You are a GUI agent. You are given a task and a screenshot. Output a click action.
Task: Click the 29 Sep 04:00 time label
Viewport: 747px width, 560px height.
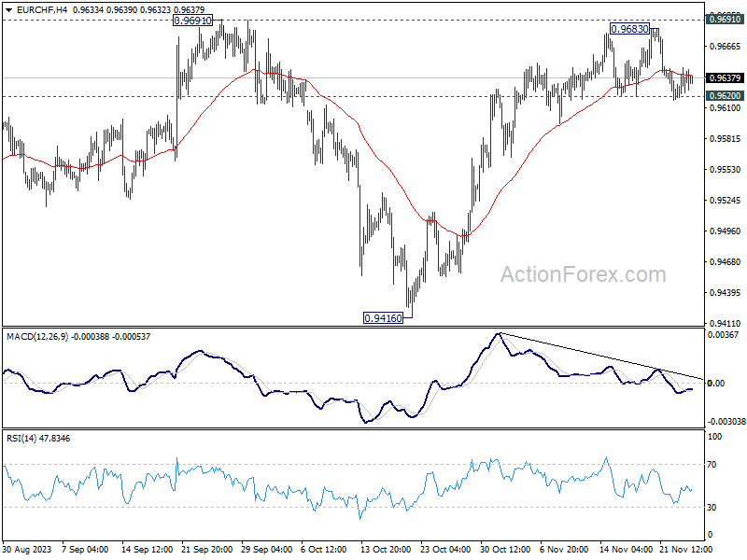pos(267,549)
